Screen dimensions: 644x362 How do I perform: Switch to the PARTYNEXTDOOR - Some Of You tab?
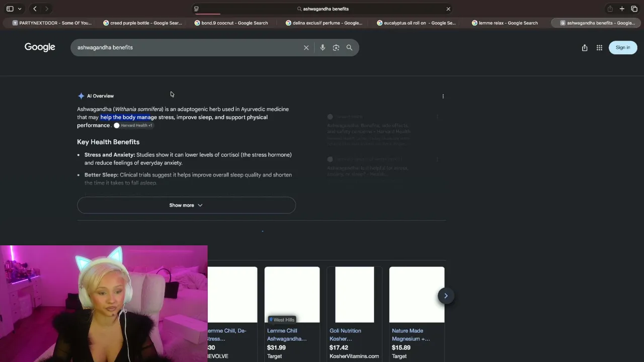[x=52, y=23]
